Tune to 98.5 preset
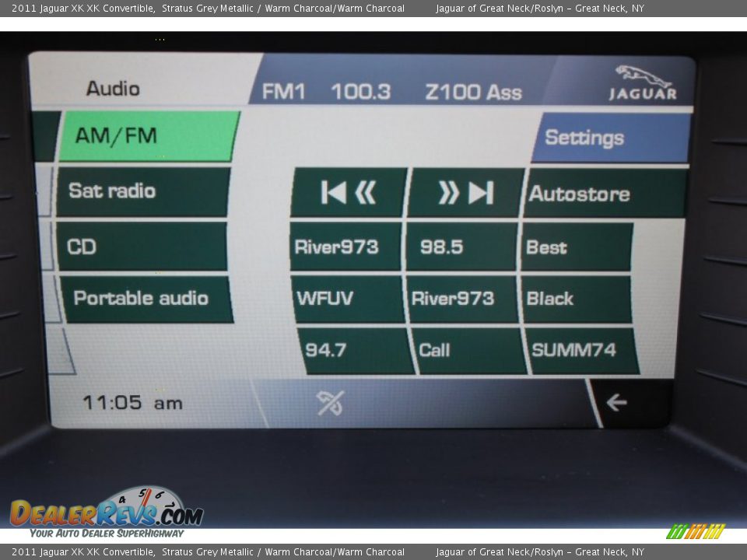747x560 pixels. pyautogui.click(x=461, y=247)
